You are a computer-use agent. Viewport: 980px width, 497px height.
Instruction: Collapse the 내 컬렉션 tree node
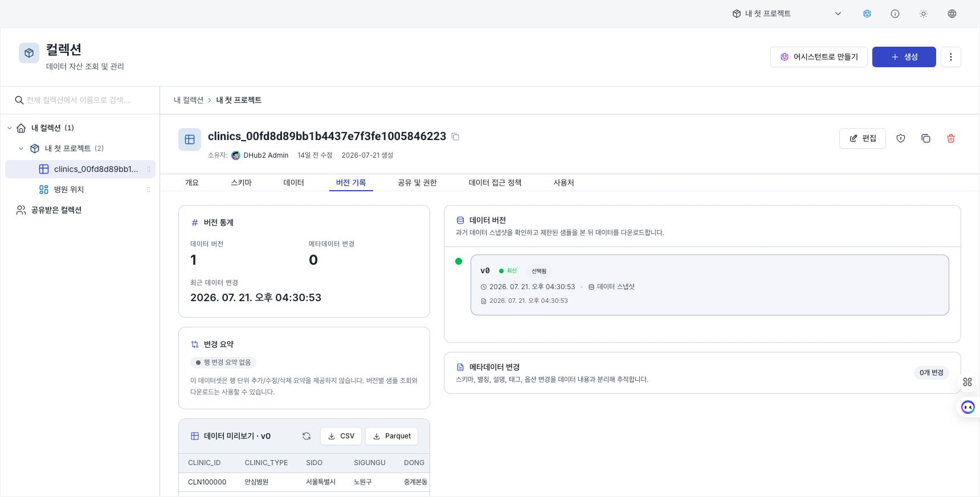point(10,128)
